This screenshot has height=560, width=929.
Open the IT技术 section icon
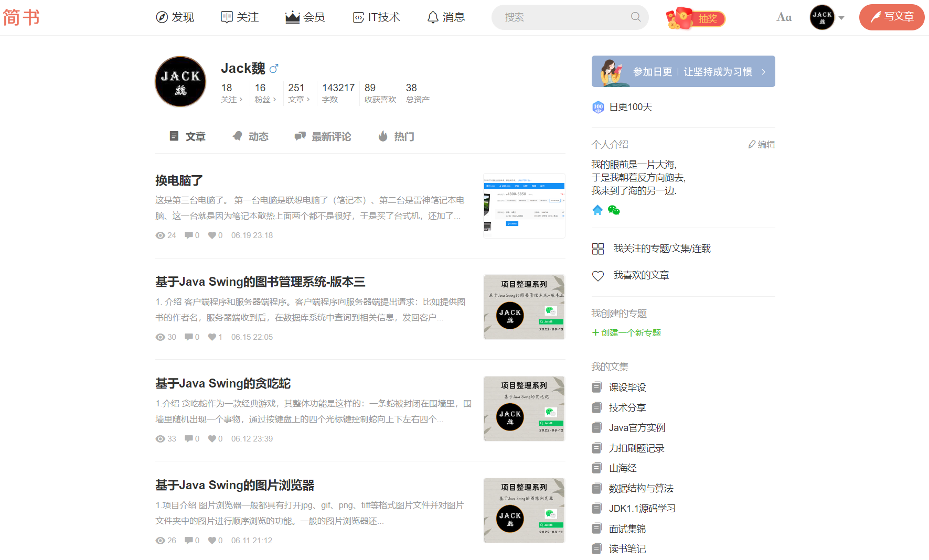coord(358,17)
